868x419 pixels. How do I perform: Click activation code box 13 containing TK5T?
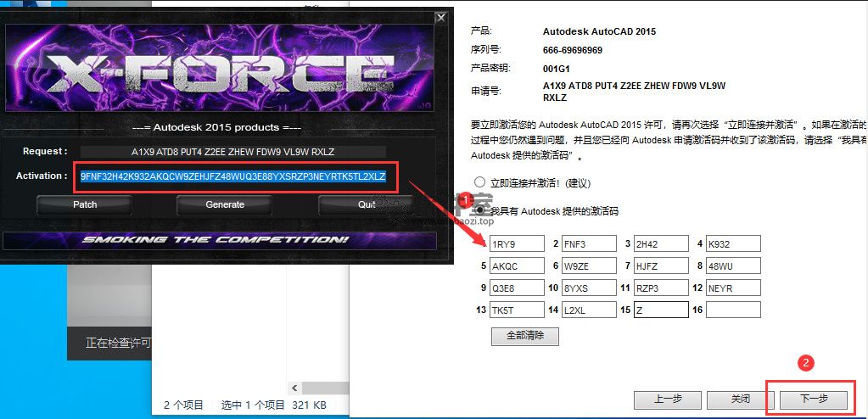pos(517,310)
